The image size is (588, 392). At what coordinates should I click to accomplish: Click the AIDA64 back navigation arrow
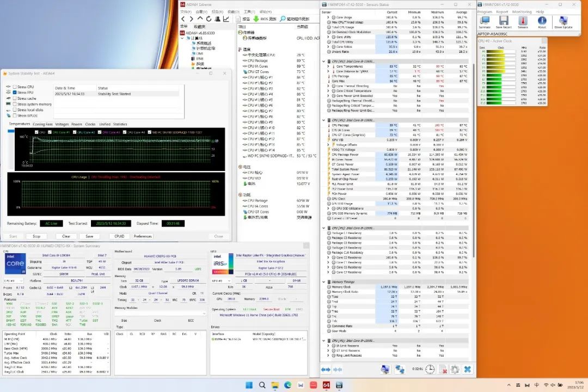tap(183, 19)
